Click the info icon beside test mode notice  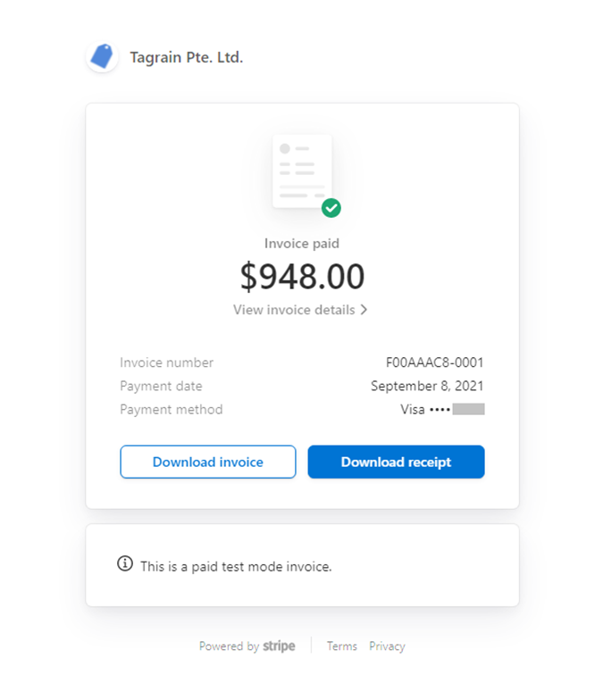click(x=125, y=564)
